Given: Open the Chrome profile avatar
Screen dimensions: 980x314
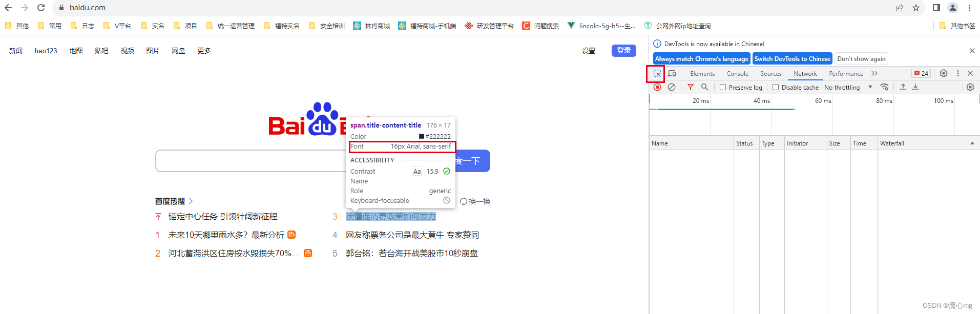Looking at the screenshot, I should (x=953, y=8).
